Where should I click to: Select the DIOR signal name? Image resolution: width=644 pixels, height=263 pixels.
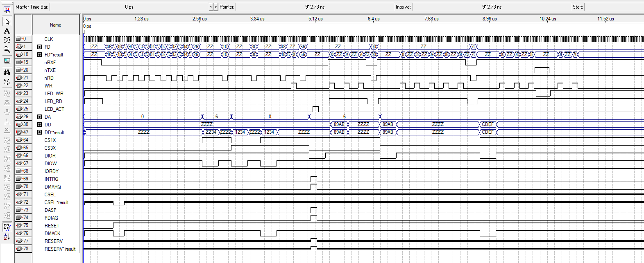(50, 155)
